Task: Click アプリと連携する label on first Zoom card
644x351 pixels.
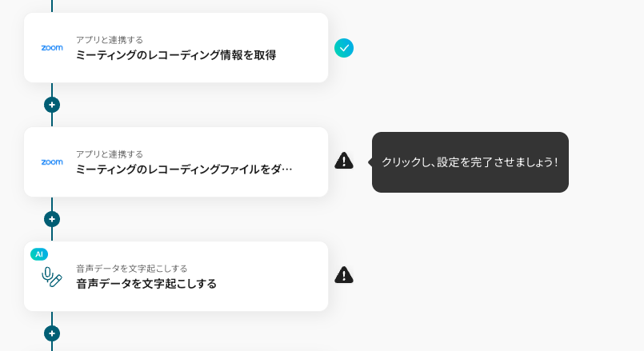Action: pos(110,39)
